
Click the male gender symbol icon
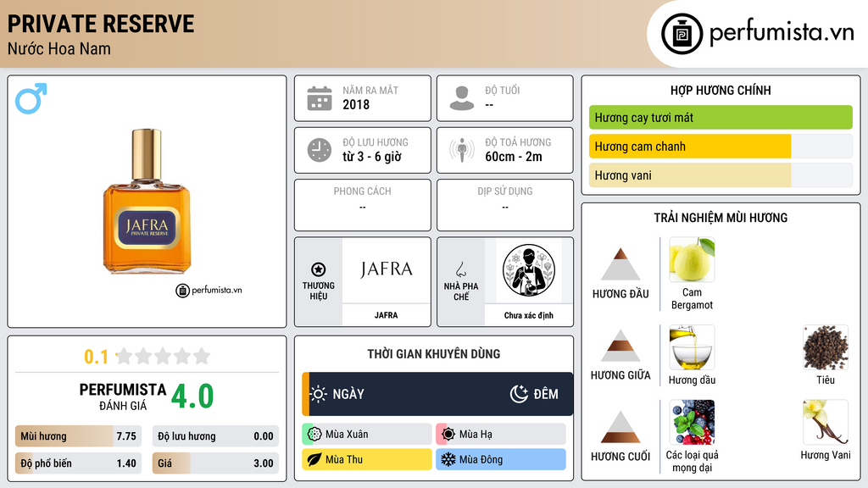31,98
